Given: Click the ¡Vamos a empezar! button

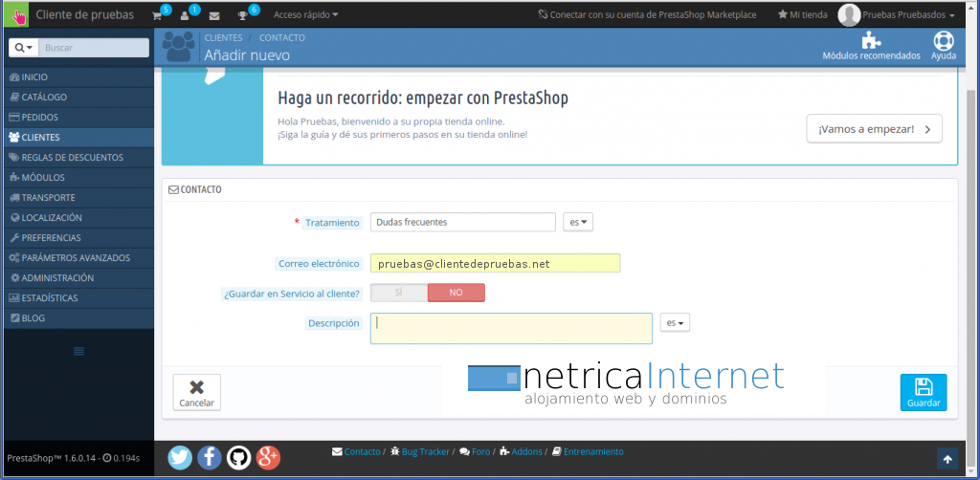Looking at the screenshot, I should pyautogui.click(x=874, y=128).
